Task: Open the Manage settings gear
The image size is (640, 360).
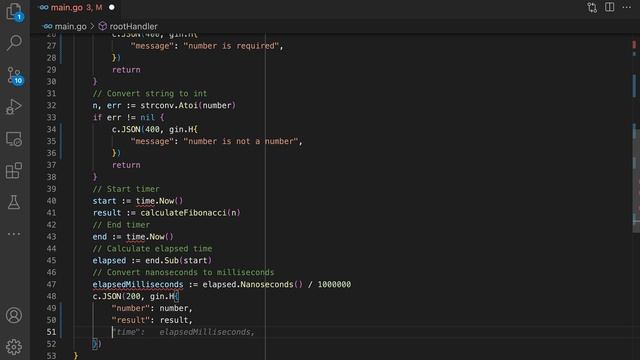Action: coord(14,347)
